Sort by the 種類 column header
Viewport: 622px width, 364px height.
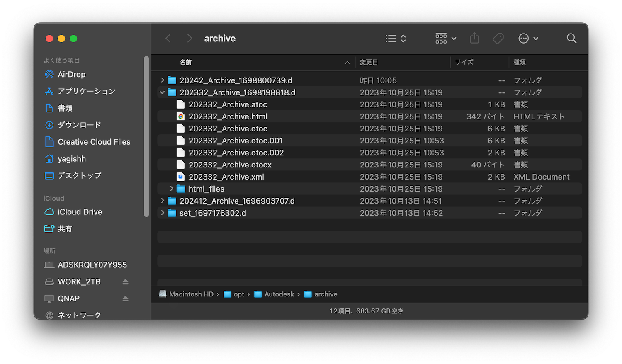(x=520, y=62)
